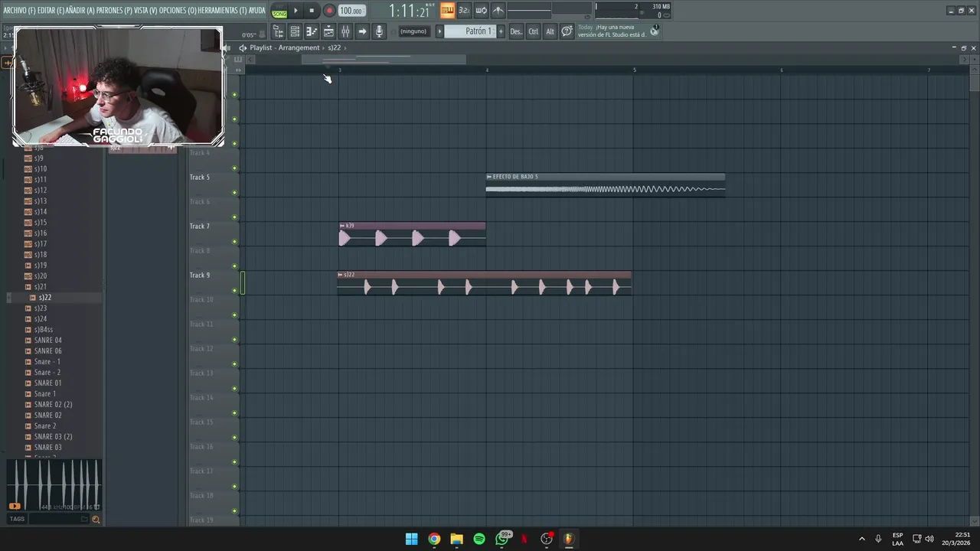Image resolution: width=980 pixels, height=551 pixels.
Task: Open Spotify from taskbar
Action: coord(479,539)
